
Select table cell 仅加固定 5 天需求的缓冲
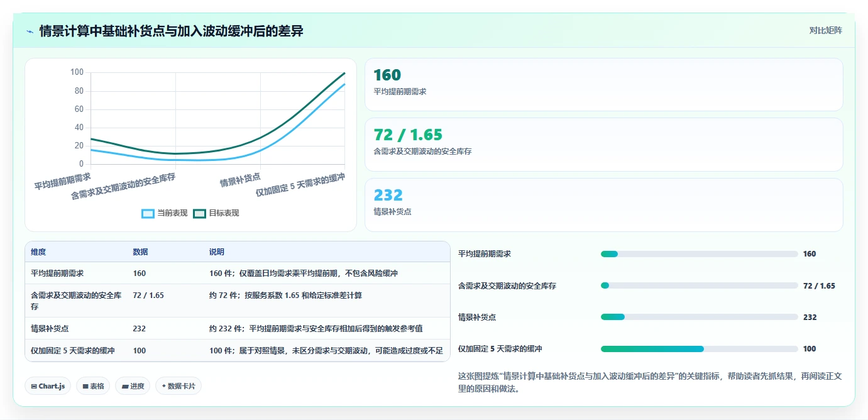point(73,350)
